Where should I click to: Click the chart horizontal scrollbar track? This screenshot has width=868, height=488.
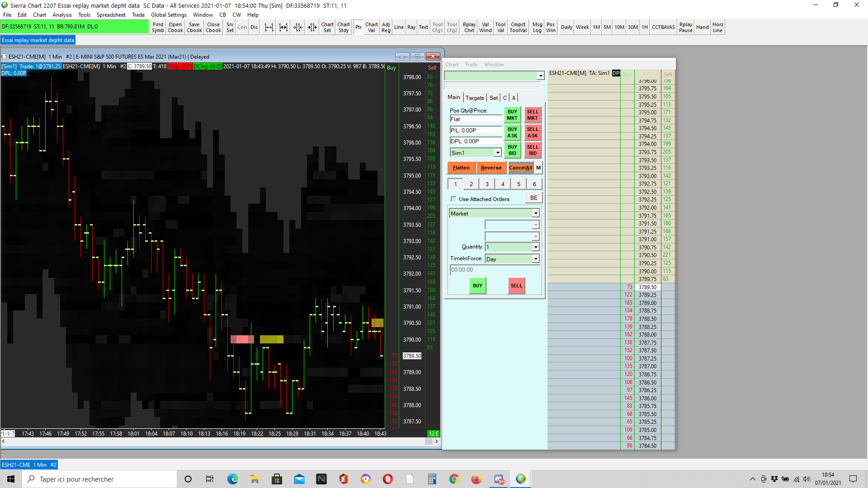(217, 441)
